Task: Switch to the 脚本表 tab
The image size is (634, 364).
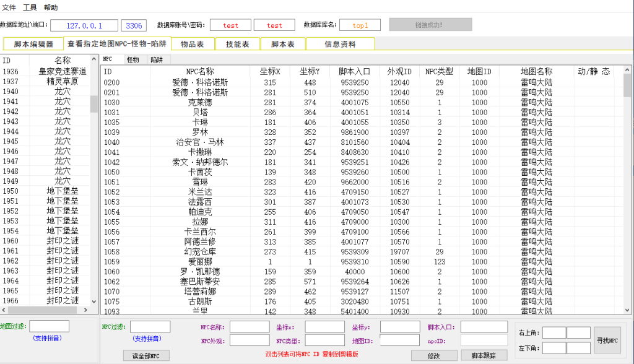Action: click(x=283, y=44)
